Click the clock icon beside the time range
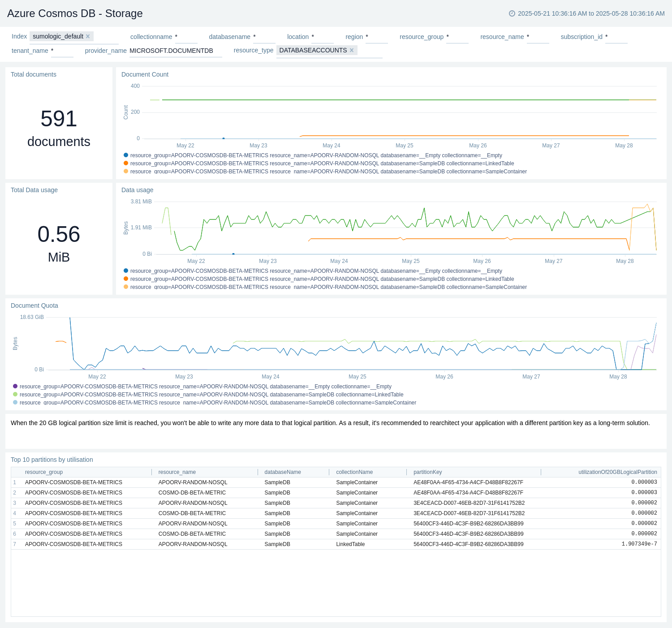 click(512, 13)
